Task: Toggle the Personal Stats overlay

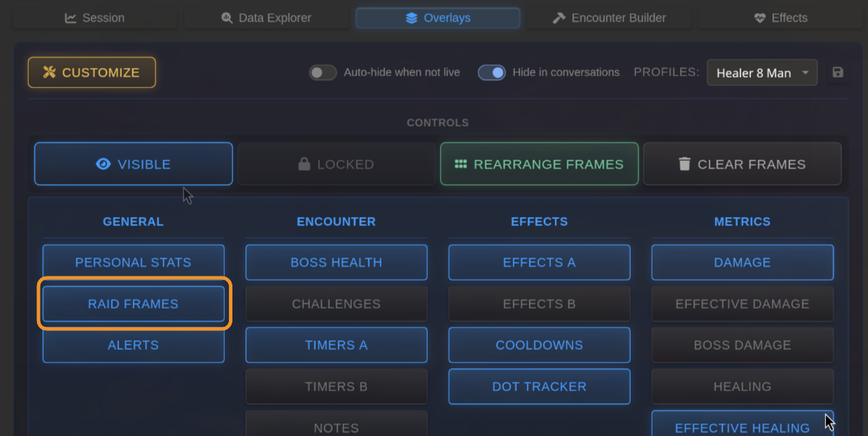Action: tap(133, 262)
